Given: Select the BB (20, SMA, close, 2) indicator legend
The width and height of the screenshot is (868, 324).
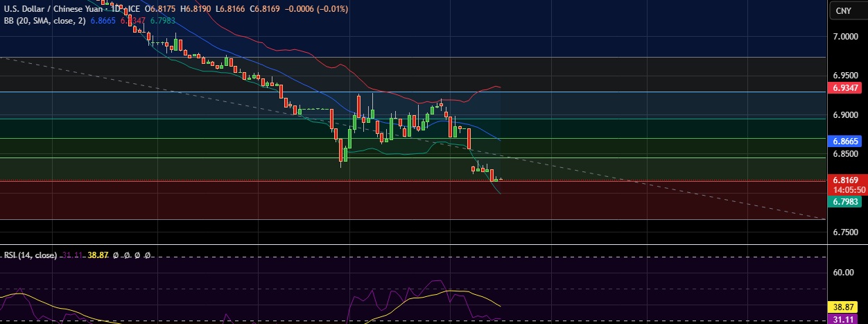Looking at the screenshot, I should pos(44,21).
